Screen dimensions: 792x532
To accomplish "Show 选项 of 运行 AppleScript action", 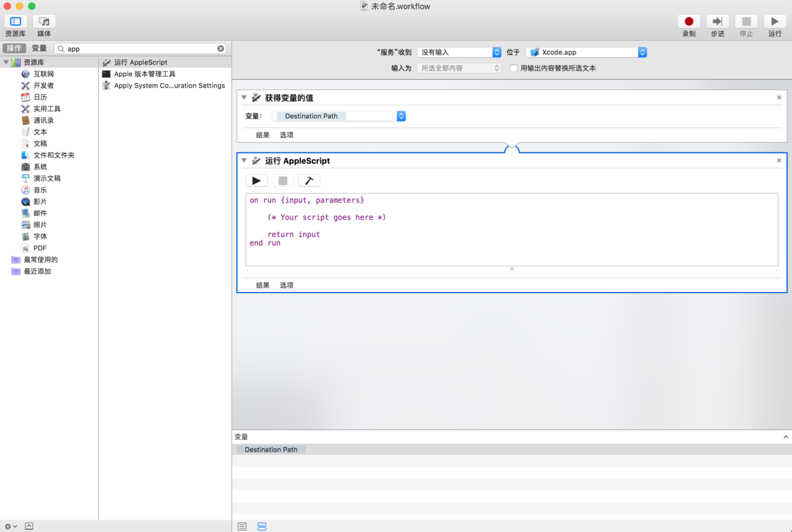I will [287, 285].
